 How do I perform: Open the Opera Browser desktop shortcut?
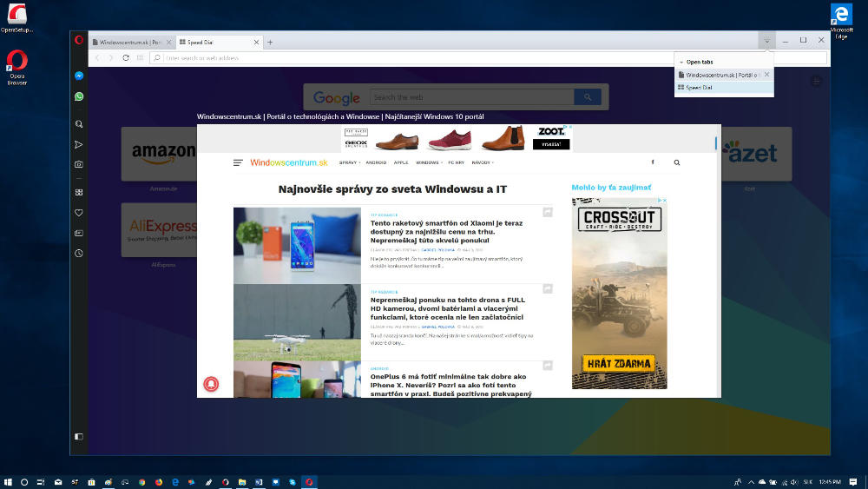click(x=16, y=68)
